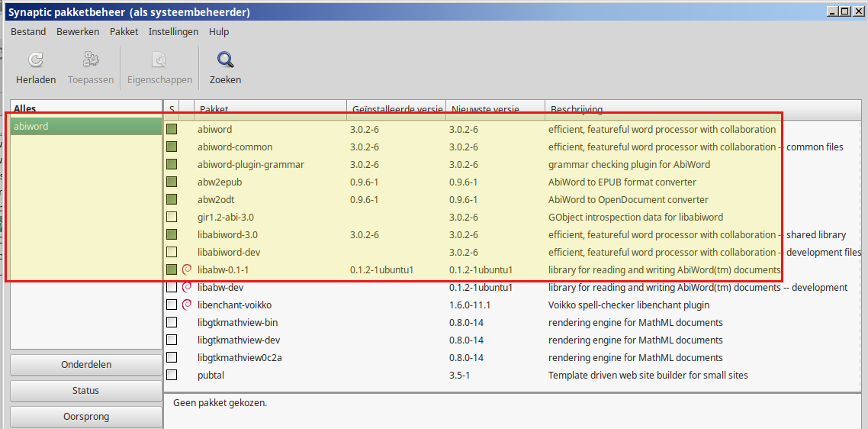Sort by Beschrijving column header
The height and width of the screenshot is (429, 868).
(703, 110)
